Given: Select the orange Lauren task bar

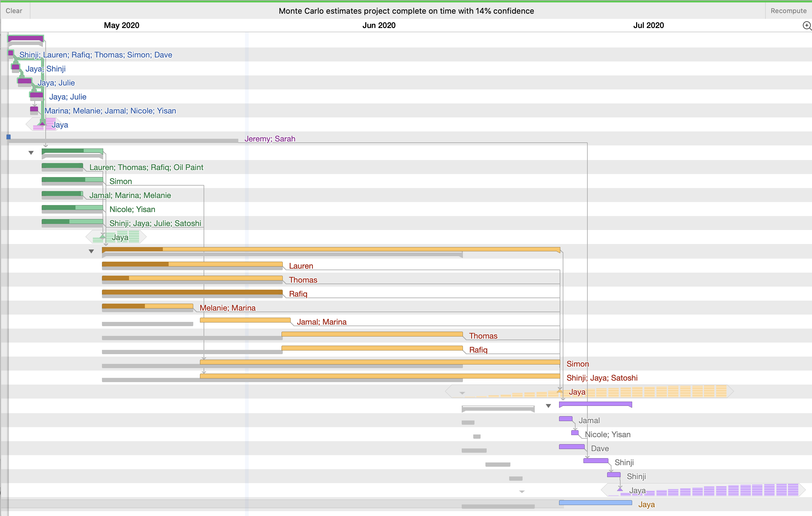Looking at the screenshot, I should click(x=192, y=264).
